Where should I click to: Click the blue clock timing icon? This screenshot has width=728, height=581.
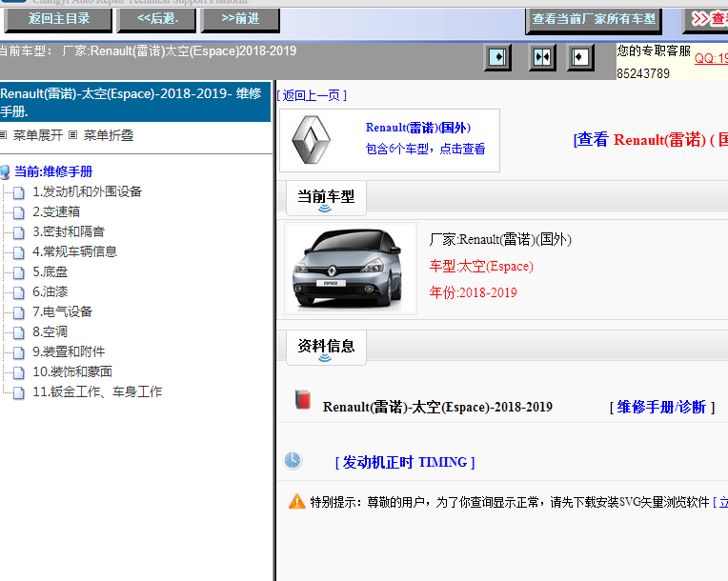tap(293, 460)
